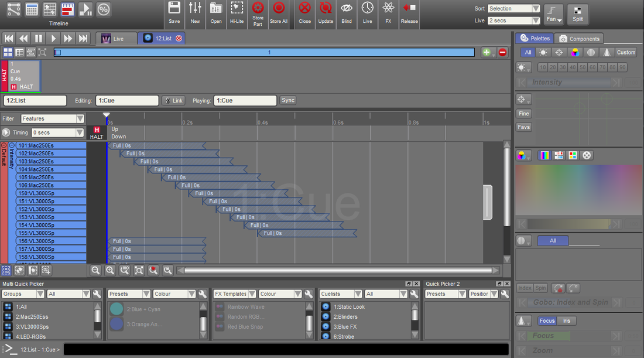644x358 pixels.
Task: Click the Favs button
Action: pos(523,127)
